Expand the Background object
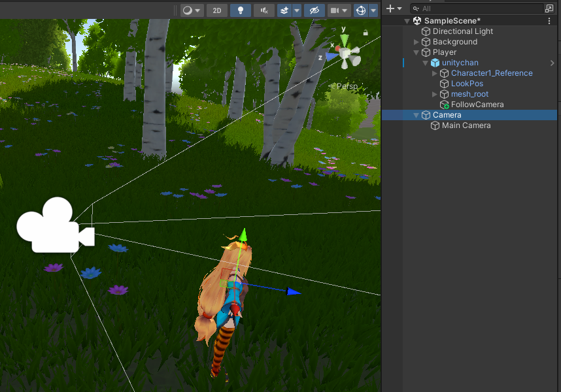561x392 pixels. click(x=416, y=42)
